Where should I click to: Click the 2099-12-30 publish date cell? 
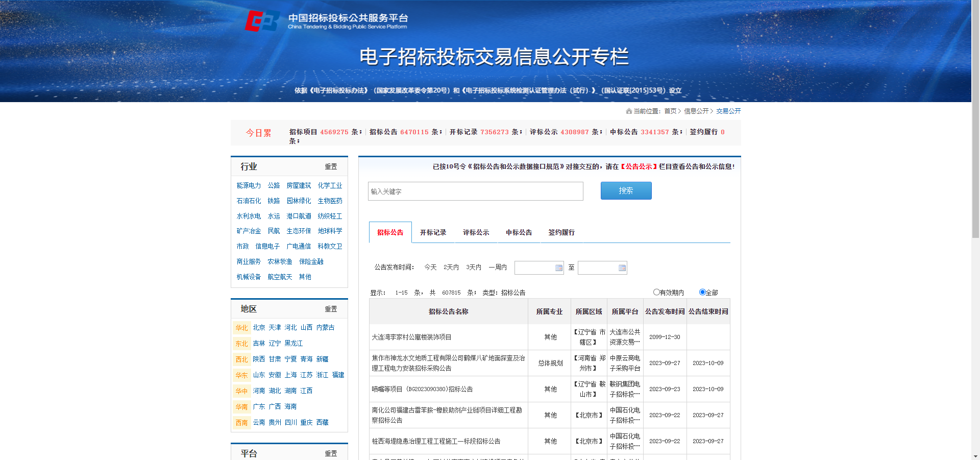tap(665, 337)
